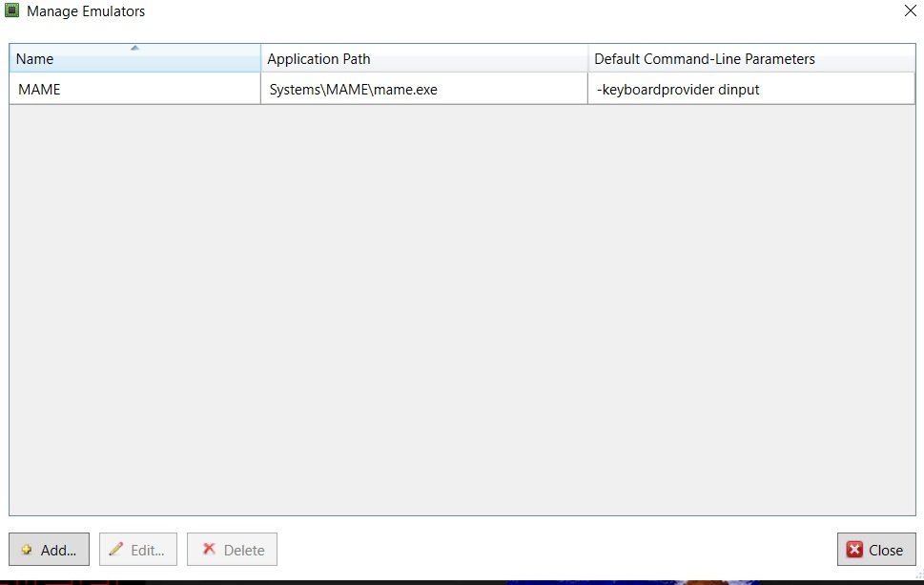The image size is (924, 585).
Task: Select the -keyboardprovider dinput parameters cell
Action: 751,89
